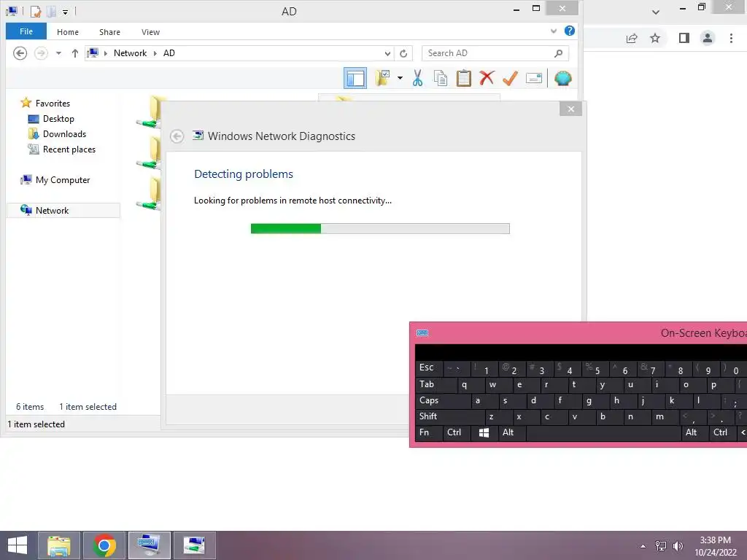Open Chrome three-dot menu
The width and height of the screenshot is (747, 560).
pyautogui.click(x=731, y=38)
